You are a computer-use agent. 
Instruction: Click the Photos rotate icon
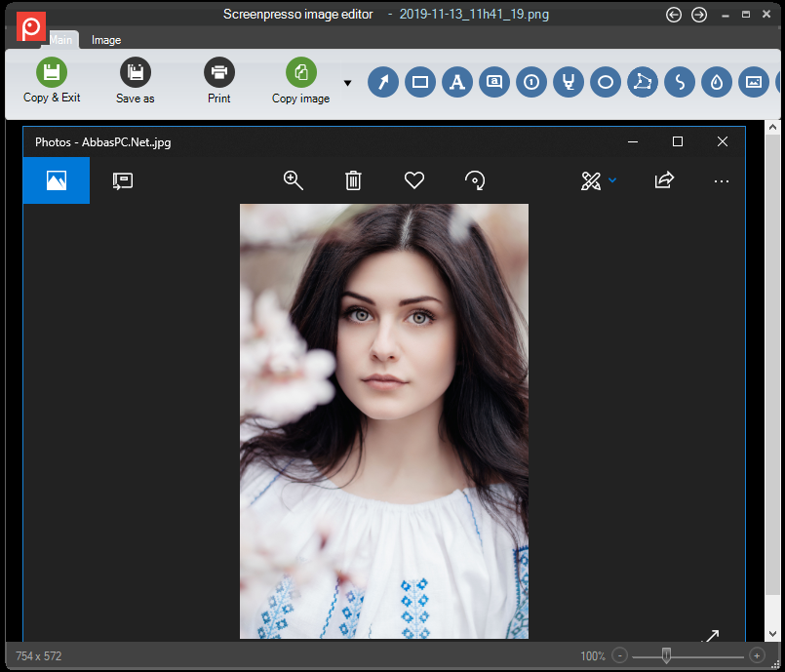click(475, 180)
